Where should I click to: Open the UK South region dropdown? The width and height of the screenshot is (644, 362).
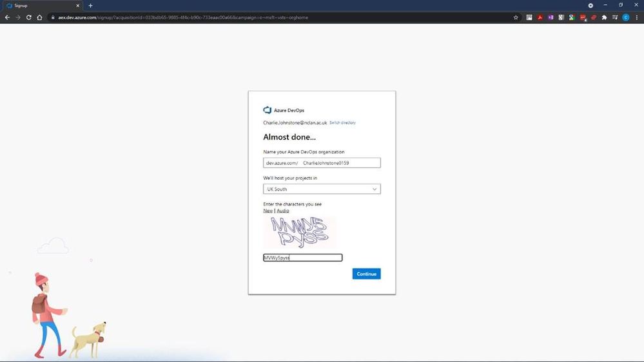tap(322, 189)
